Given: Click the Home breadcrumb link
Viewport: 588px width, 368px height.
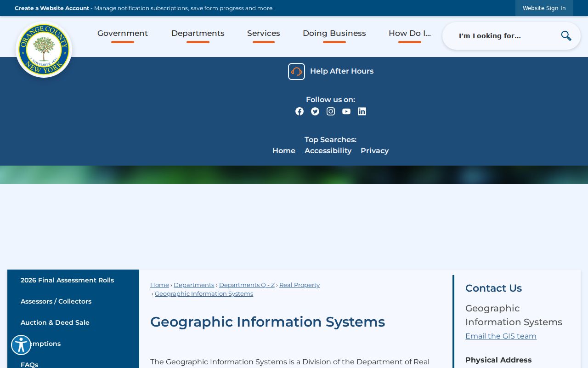Looking at the screenshot, I should point(159,285).
